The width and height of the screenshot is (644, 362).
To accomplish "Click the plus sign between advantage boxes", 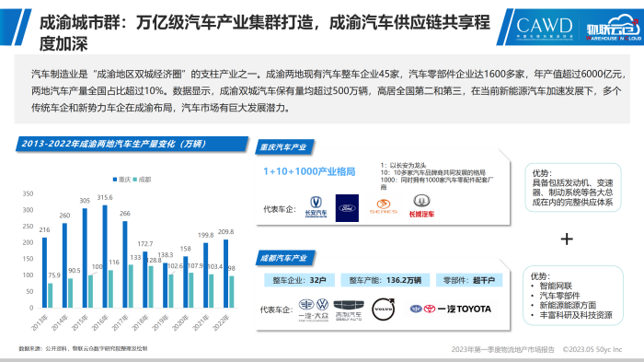I will point(567,239).
